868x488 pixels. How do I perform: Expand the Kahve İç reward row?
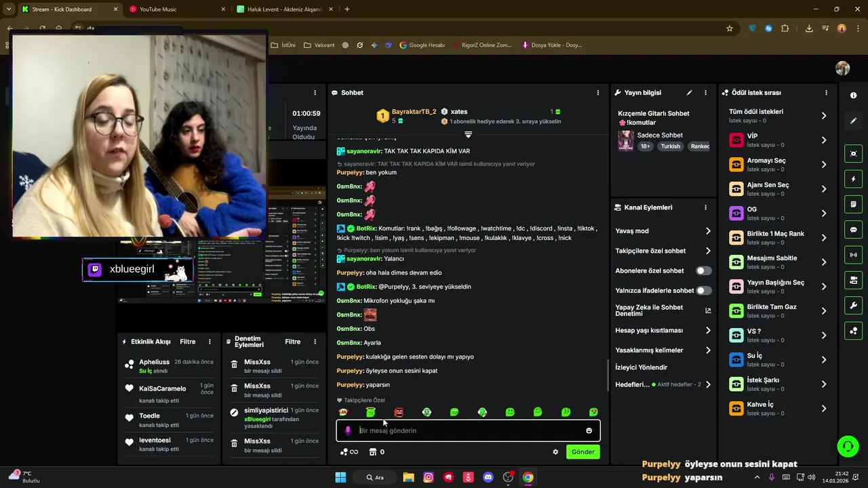(x=778, y=409)
